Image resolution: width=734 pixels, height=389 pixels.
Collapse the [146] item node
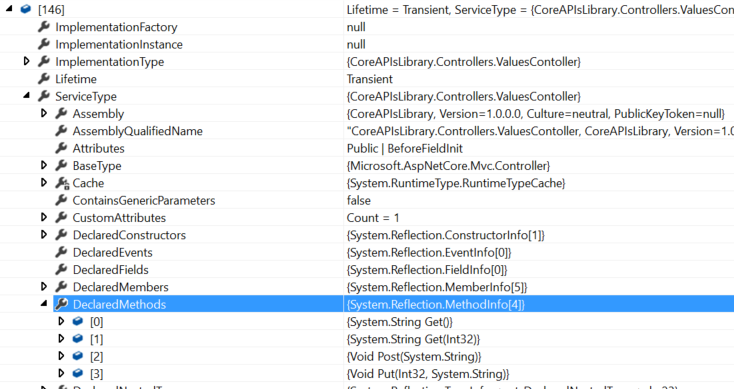click(9, 8)
